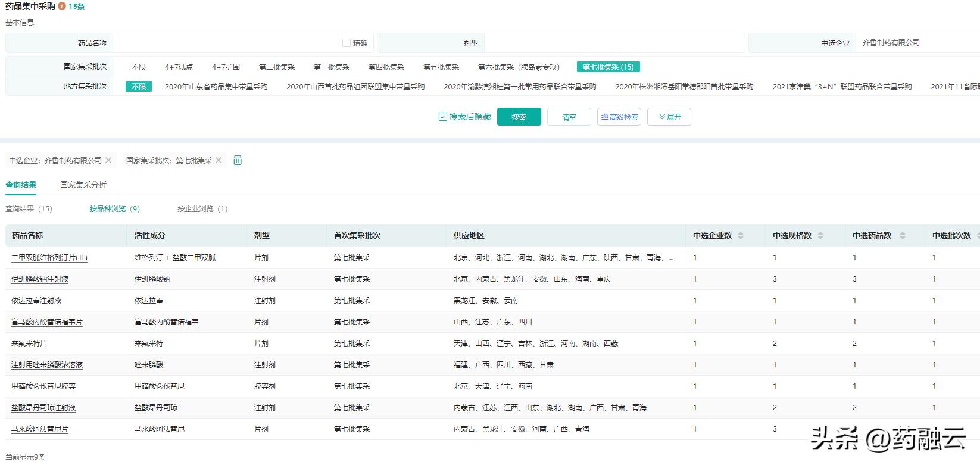Sort by 中选批次数 column
The height and width of the screenshot is (465, 980).
pos(977,236)
